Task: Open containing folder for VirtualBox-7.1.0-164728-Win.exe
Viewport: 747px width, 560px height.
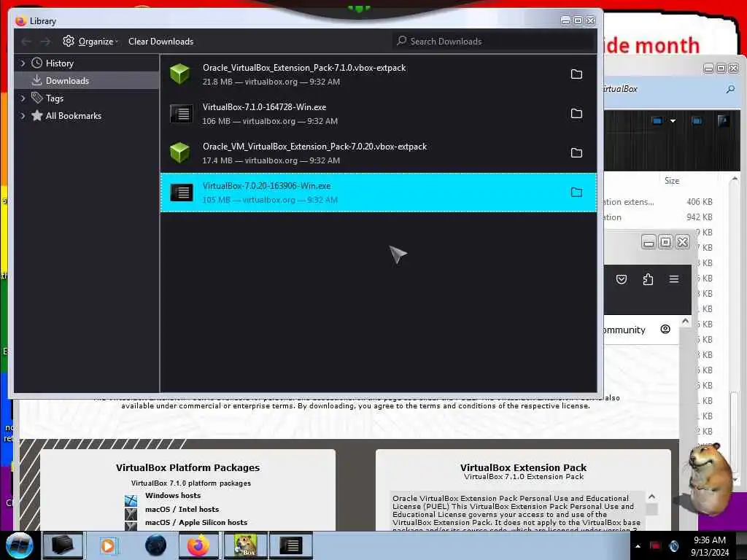Action: tap(576, 113)
